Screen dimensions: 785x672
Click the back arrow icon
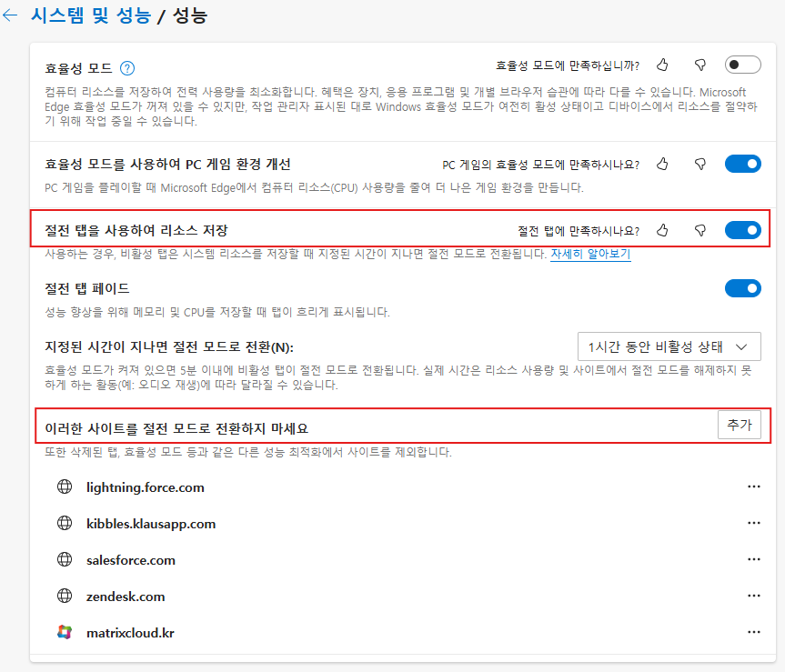click(11, 15)
